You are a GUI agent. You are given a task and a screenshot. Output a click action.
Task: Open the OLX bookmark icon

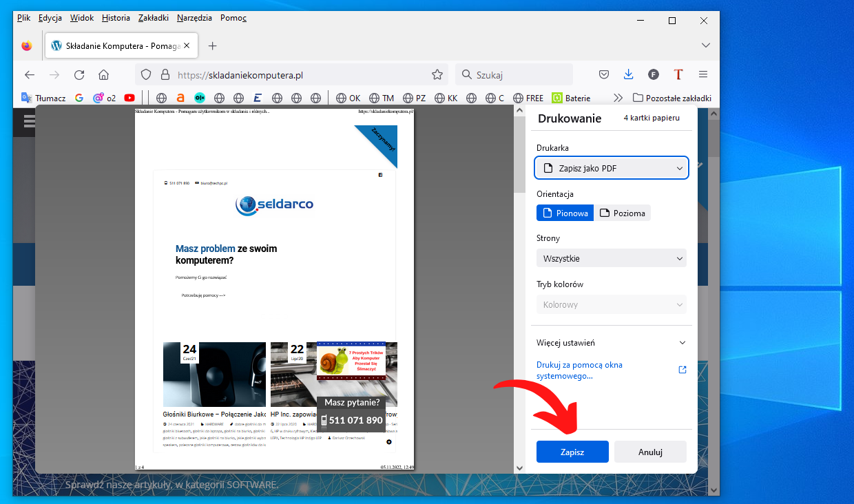200,98
